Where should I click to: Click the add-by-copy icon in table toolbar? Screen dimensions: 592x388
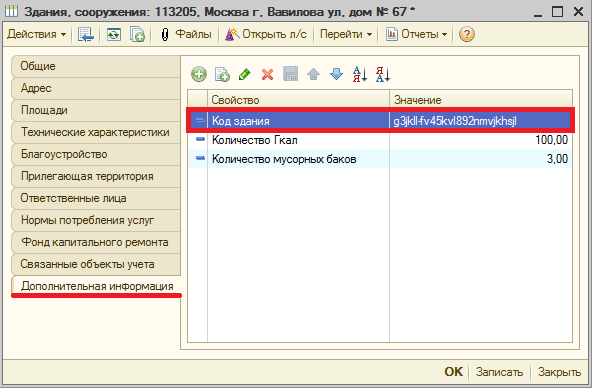(x=222, y=74)
